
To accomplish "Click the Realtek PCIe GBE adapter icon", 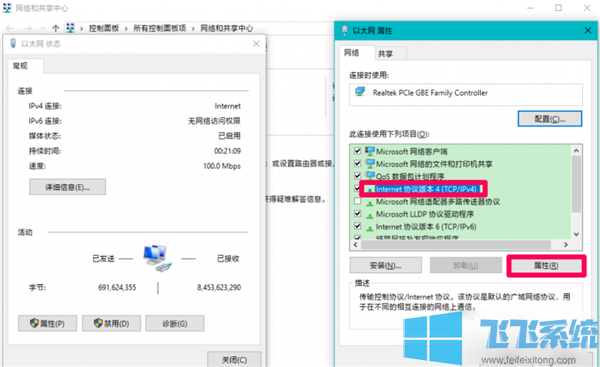I will (360, 92).
